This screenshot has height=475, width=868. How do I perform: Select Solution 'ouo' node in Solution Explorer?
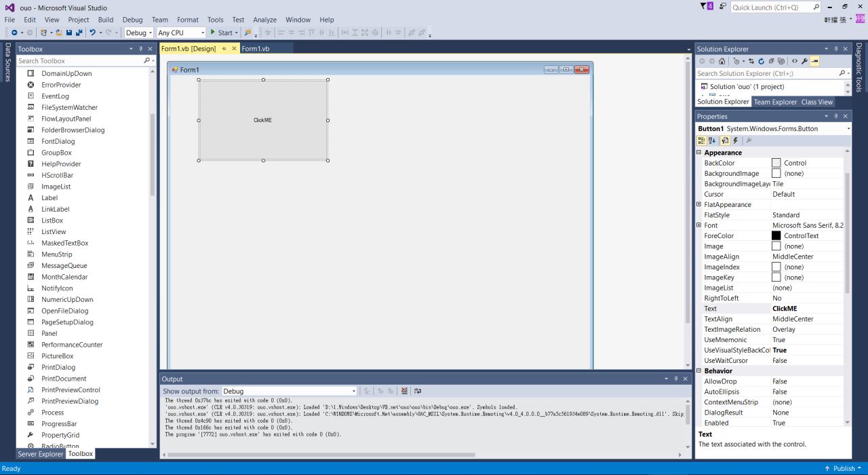tap(747, 87)
